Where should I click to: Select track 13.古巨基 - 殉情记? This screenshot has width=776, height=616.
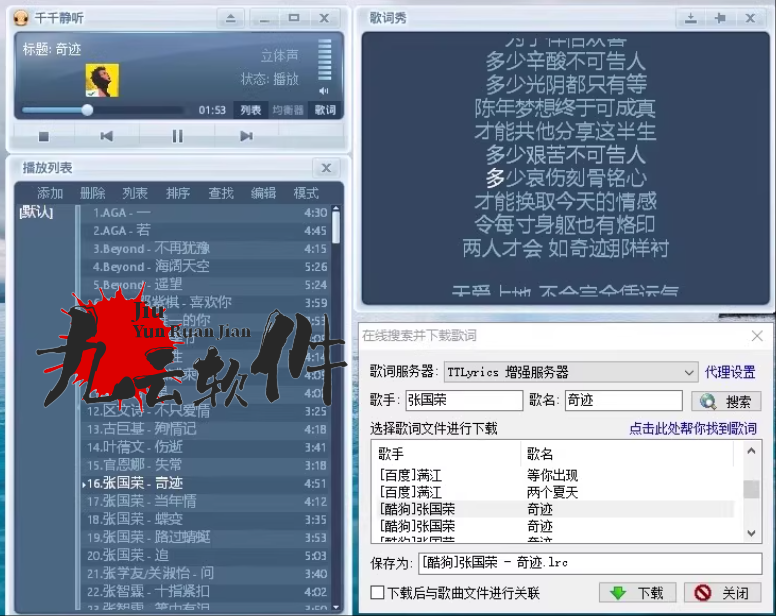205,429
